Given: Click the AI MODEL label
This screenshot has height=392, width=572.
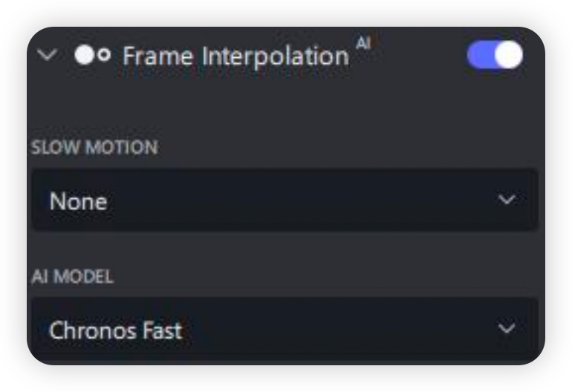Looking at the screenshot, I should tap(72, 277).
